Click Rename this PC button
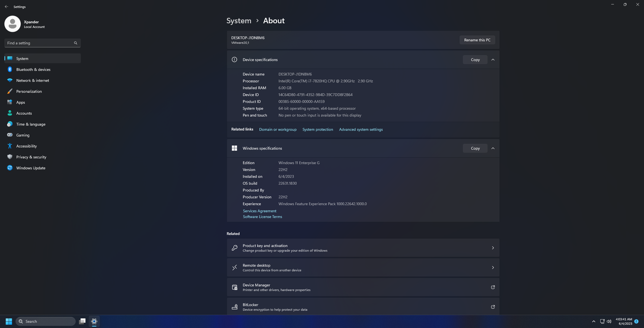 coord(477,40)
